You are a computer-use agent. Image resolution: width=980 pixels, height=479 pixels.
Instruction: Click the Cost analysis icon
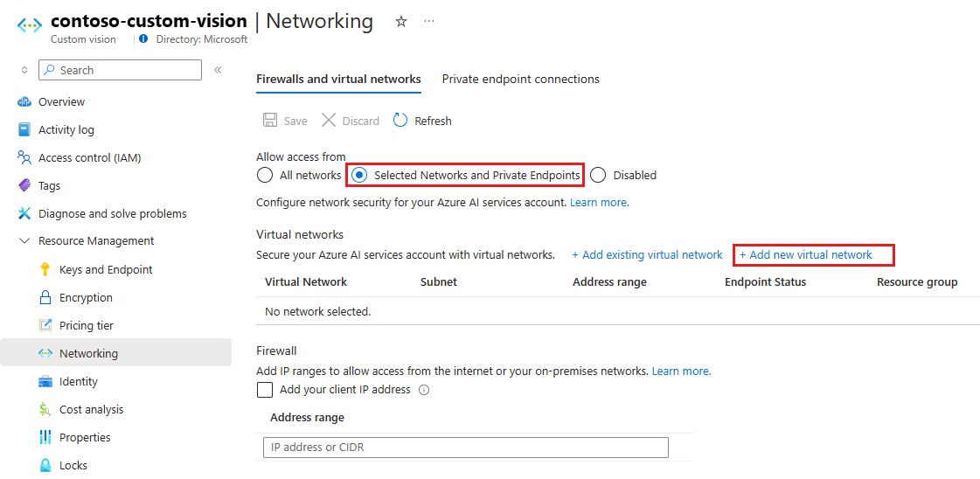pyautogui.click(x=45, y=410)
